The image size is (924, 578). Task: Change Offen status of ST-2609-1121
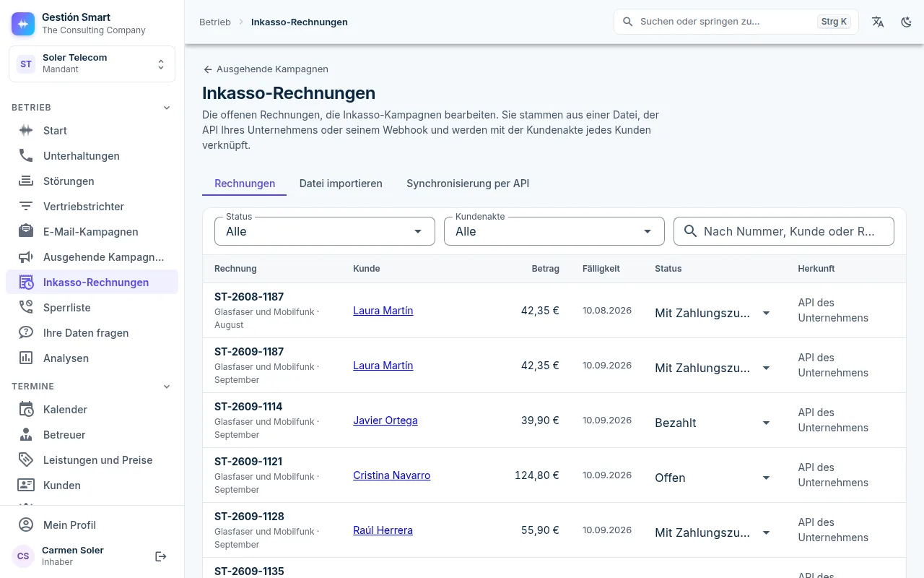point(714,478)
